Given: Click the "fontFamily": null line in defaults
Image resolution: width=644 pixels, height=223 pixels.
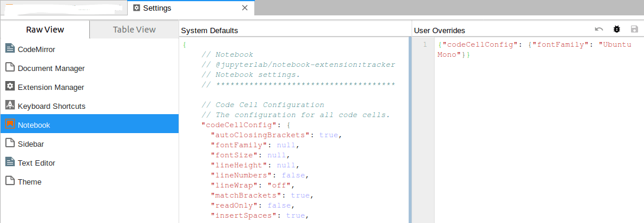Looking at the screenshot, I should pyautogui.click(x=255, y=145).
